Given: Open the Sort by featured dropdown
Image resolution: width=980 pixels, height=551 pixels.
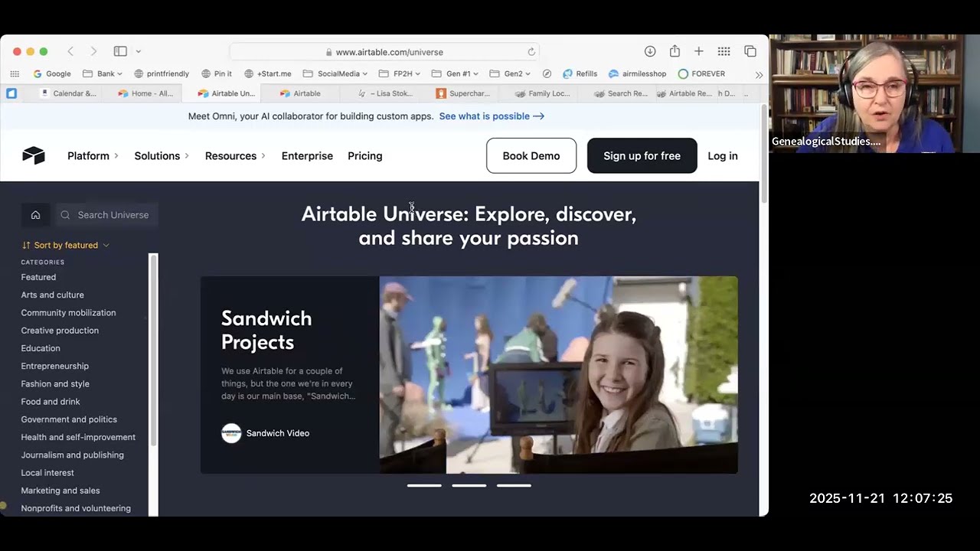Looking at the screenshot, I should pos(66,245).
